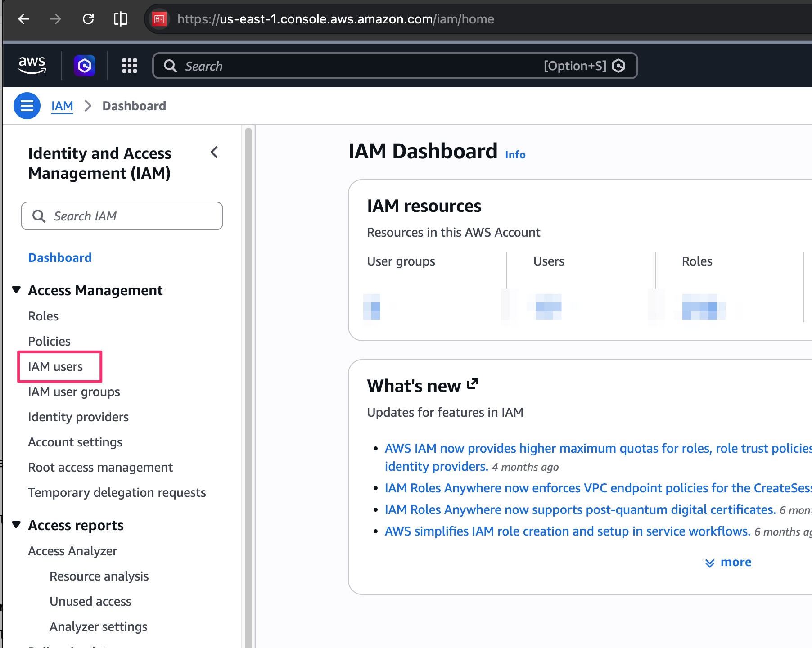812x648 pixels.
Task: Click the sidebar vertical scrollbar
Action: [248, 387]
